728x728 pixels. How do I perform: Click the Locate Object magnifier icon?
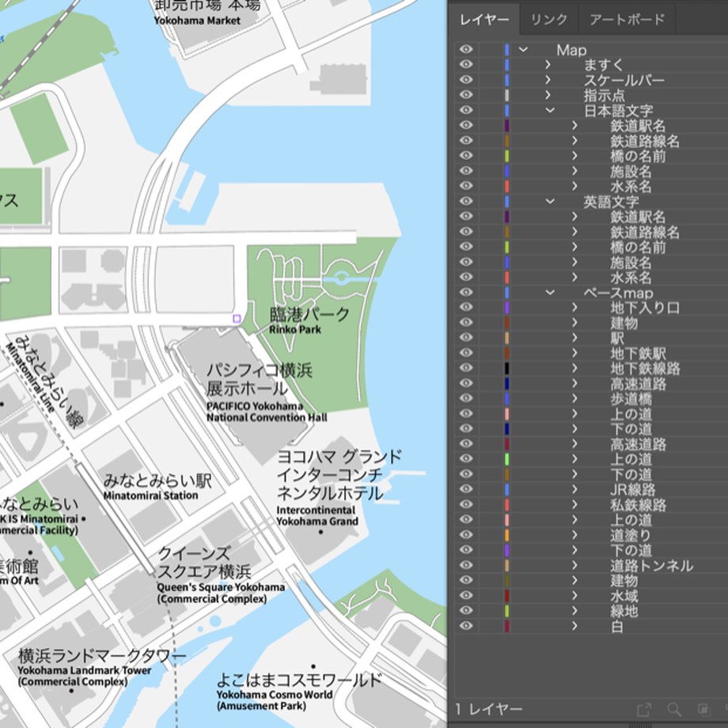point(674,710)
